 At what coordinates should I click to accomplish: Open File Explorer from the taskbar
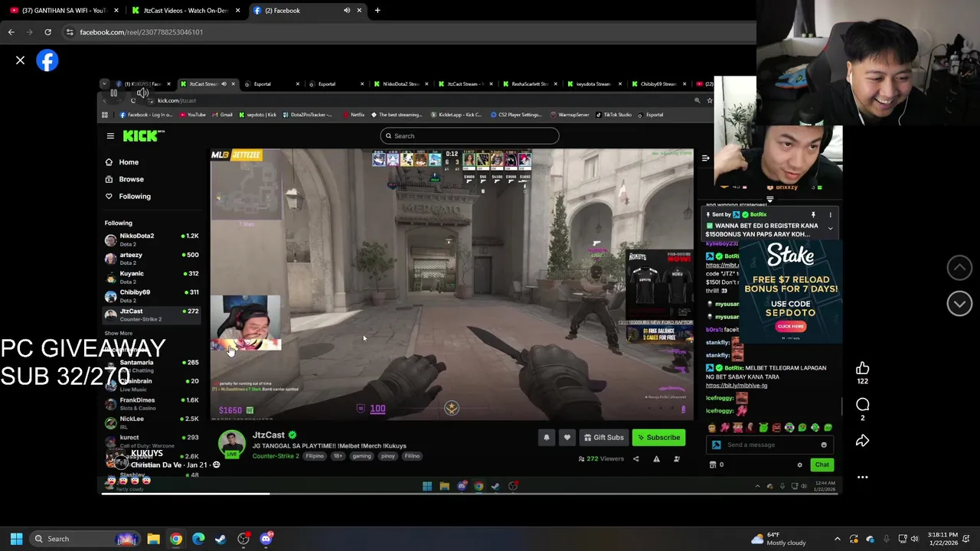pos(153,539)
